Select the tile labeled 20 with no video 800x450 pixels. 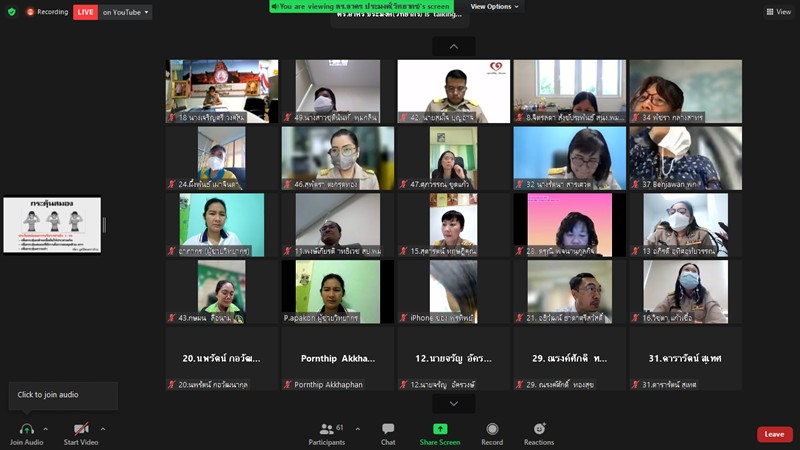pos(222,359)
